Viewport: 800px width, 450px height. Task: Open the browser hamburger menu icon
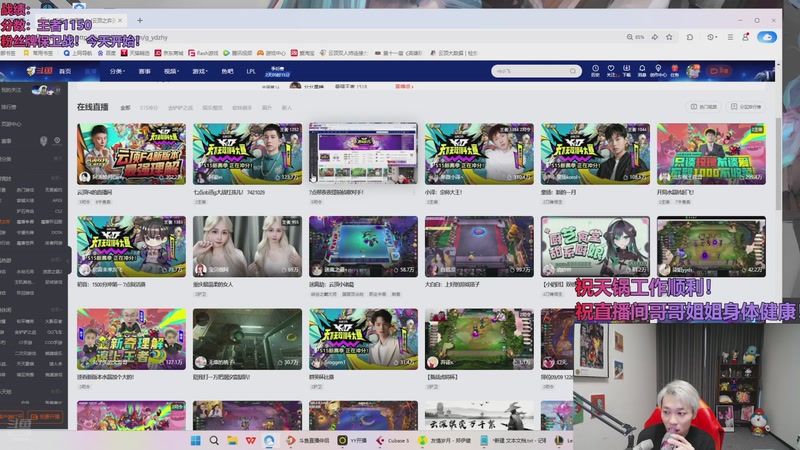(730, 37)
